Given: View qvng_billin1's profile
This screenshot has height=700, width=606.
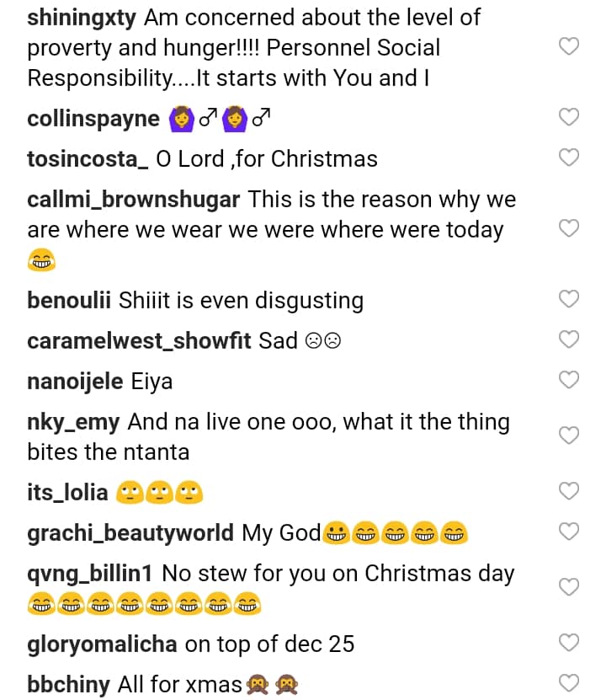Looking at the screenshot, I should click(90, 574).
